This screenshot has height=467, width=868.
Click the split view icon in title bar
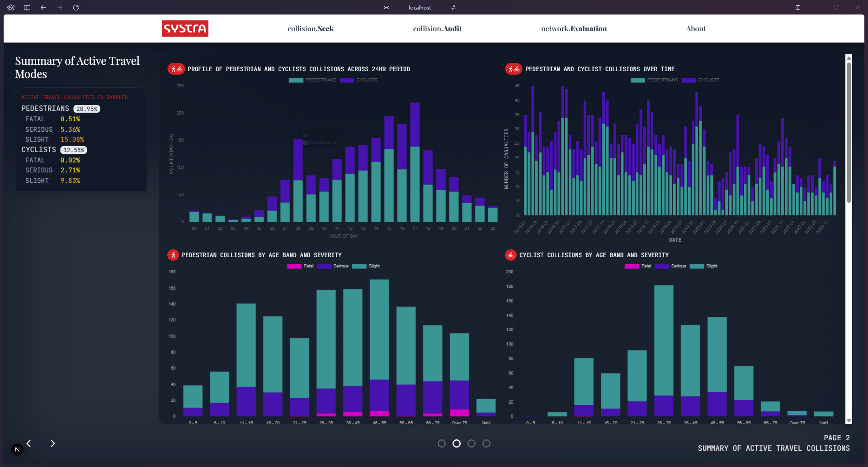(798, 8)
